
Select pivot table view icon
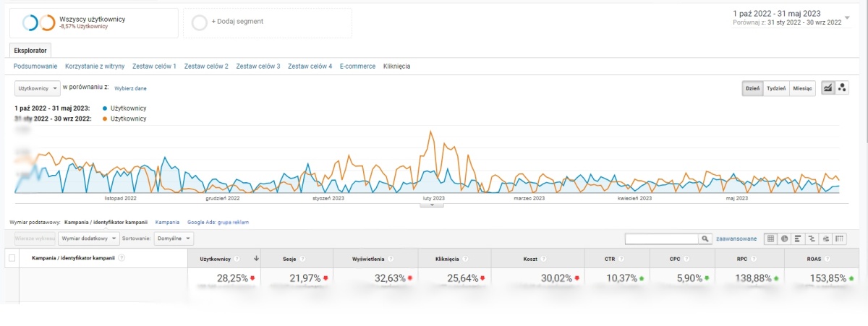tap(839, 239)
